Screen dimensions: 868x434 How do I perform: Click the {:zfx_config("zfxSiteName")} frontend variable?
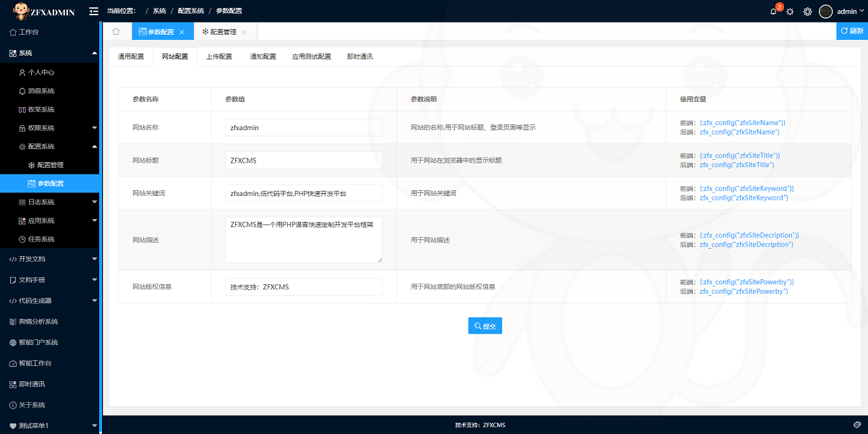click(742, 123)
